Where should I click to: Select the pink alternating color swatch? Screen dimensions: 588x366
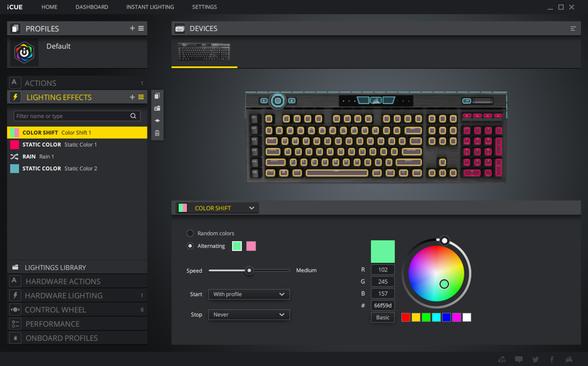pyautogui.click(x=251, y=246)
